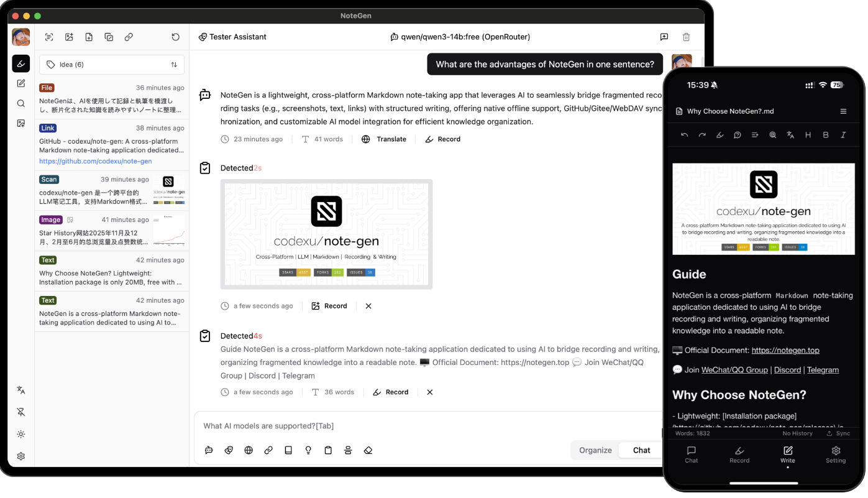This screenshot has height=498, width=868.
Task: Click Translate under the AI response
Action: point(384,139)
